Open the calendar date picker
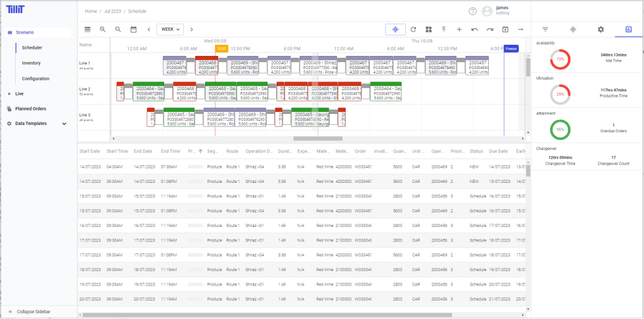 pyautogui.click(x=133, y=30)
